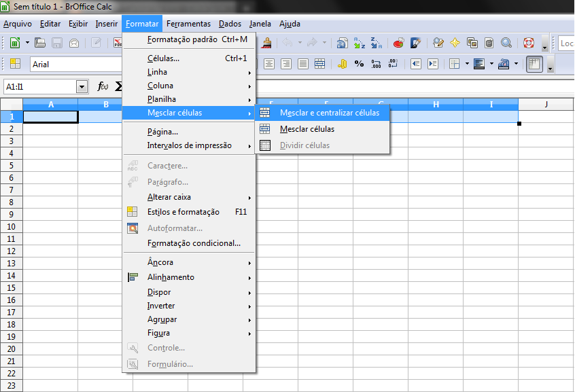Select Mesclar e centralizar células option
575x392 pixels.
coord(322,113)
